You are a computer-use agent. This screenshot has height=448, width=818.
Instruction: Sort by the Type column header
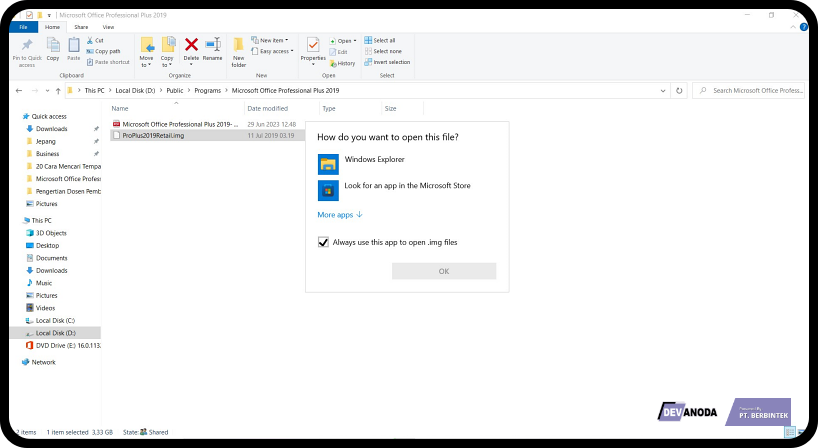click(350, 108)
